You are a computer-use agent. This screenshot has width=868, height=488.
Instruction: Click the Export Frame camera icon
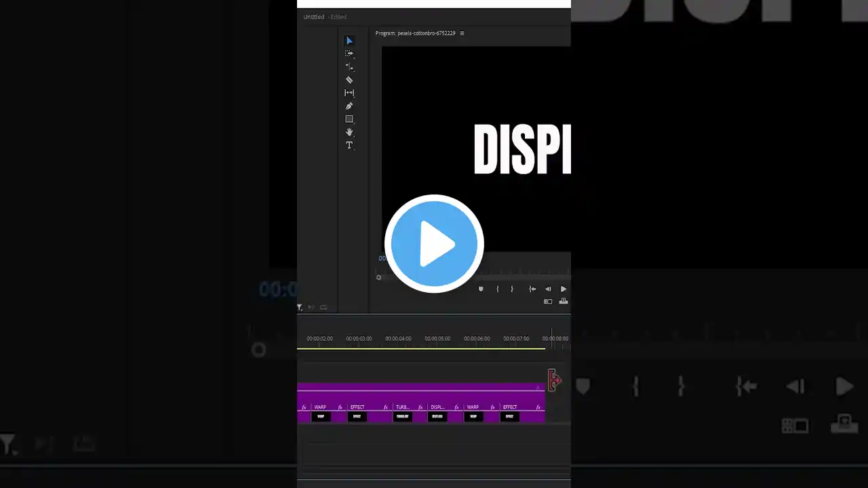[564, 302]
